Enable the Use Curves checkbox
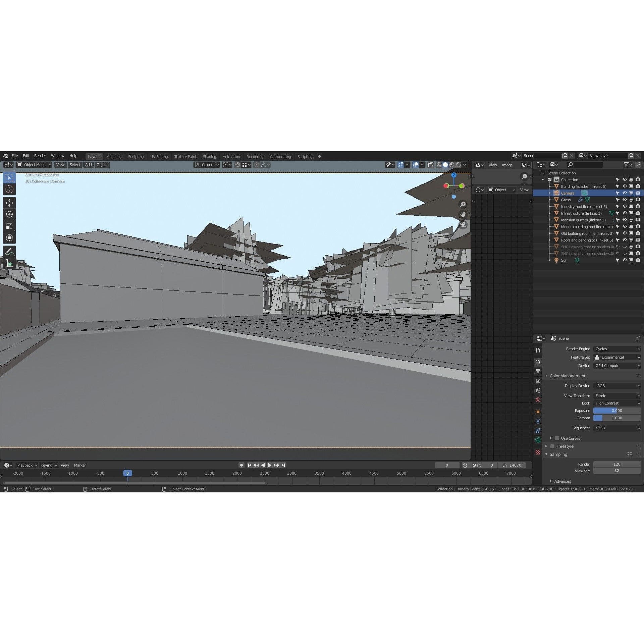 tap(557, 438)
